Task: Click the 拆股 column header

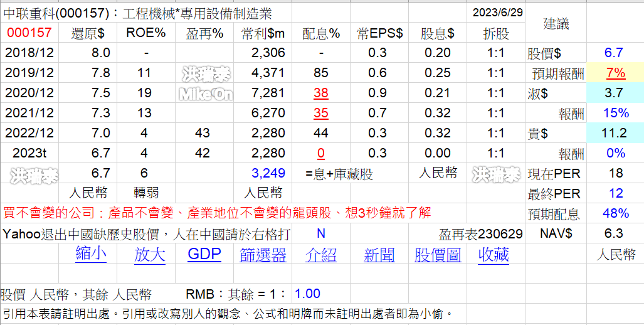Action: point(496,33)
